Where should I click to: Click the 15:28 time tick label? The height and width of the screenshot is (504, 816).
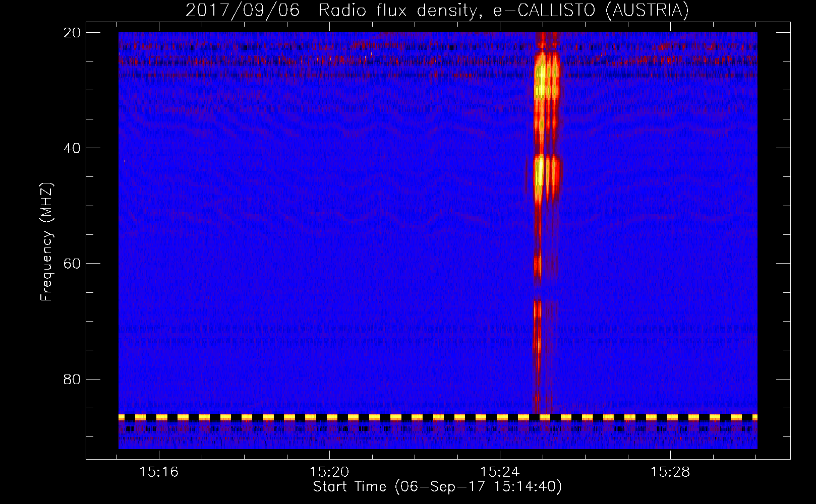click(670, 472)
